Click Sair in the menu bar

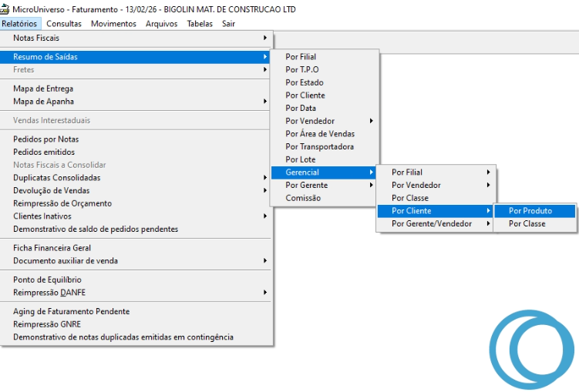(228, 24)
